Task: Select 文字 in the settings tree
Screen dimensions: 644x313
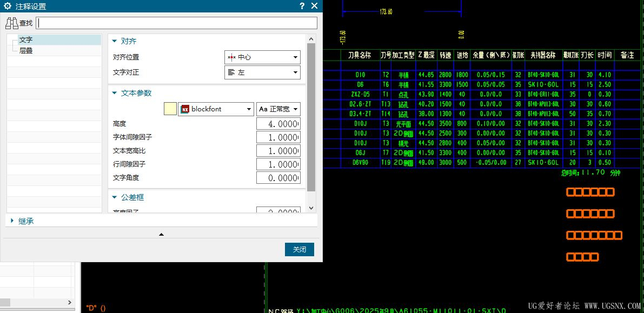Action: click(26, 40)
